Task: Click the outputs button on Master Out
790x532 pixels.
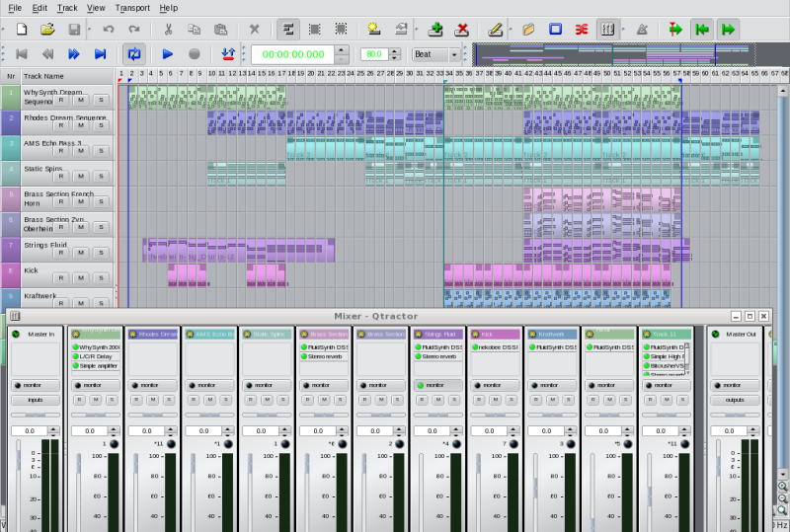Action: click(734, 400)
